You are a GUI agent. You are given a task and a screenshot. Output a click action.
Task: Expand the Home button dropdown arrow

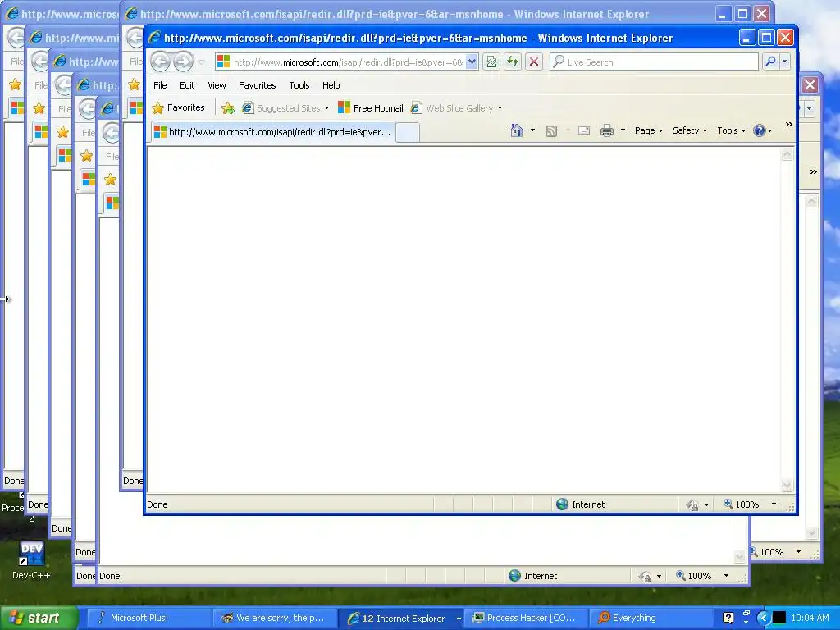tap(532, 130)
